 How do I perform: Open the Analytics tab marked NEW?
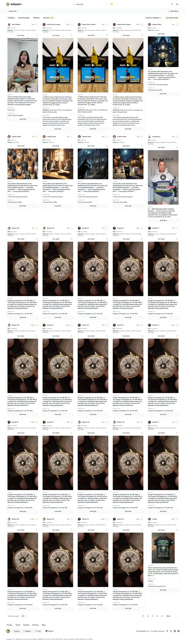48,18
